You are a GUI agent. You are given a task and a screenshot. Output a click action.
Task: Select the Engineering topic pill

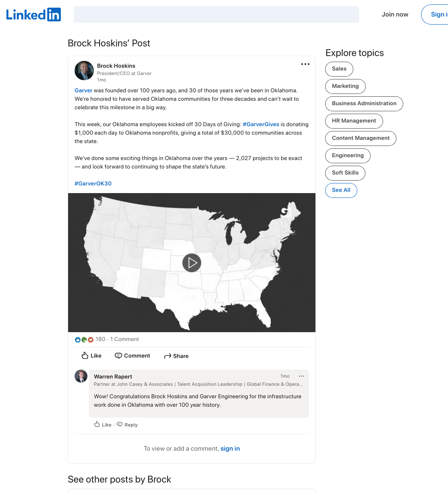pyautogui.click(x=348, y=156)
